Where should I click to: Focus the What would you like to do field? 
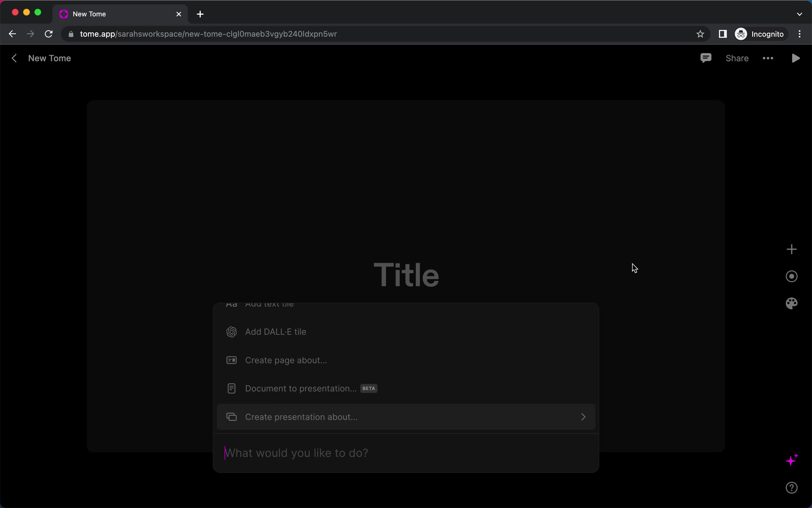point(406,453)
